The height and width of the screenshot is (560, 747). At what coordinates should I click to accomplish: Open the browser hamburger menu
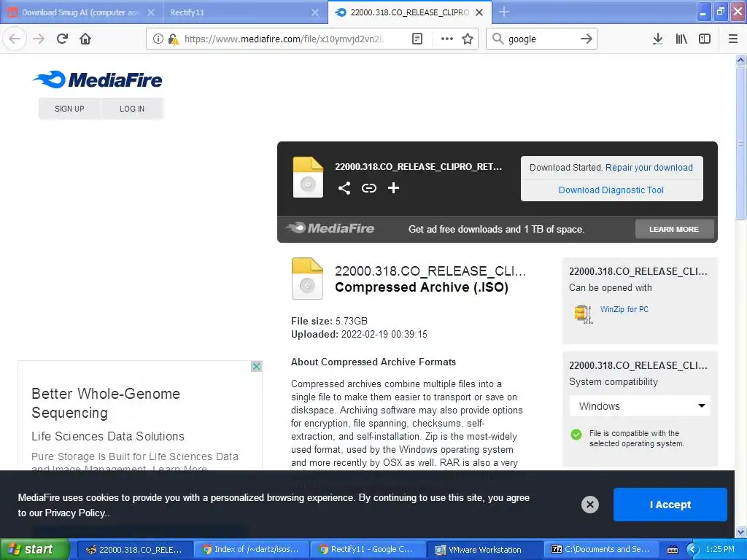click(x=732, y=39)
